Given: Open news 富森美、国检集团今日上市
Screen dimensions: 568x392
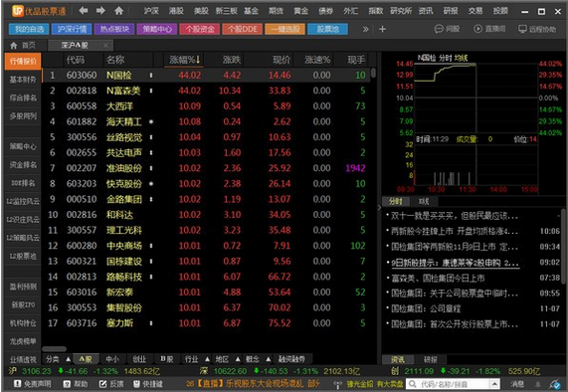Looking at the screenshot, I should [x=438, y=279].
